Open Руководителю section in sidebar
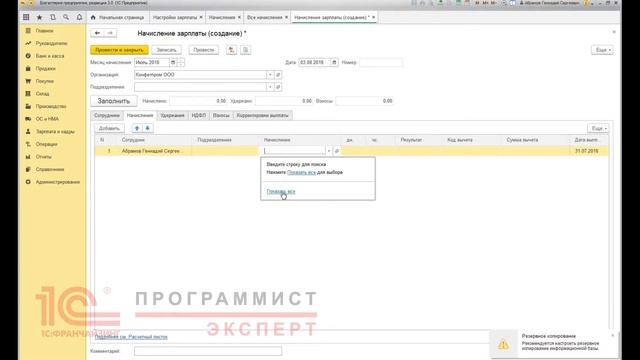 click(x=51, y=43)
